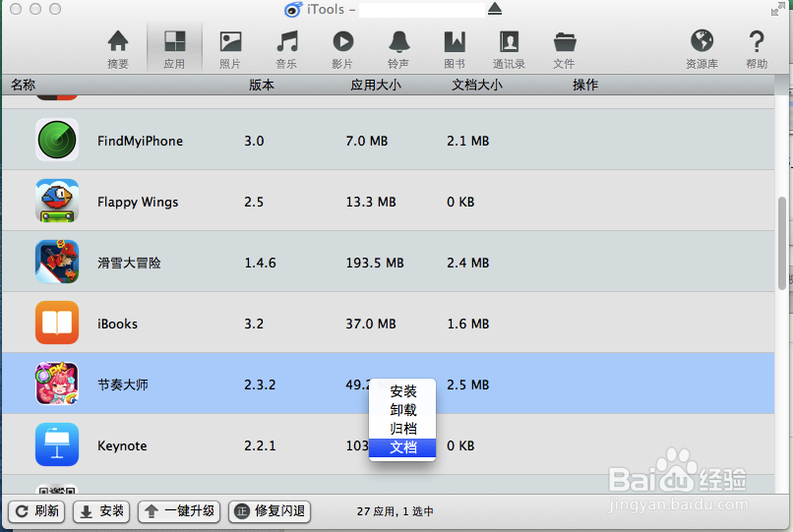The image size is (793, 532).
Task: Click the iBooks app icon
Action: pos(57,323)
